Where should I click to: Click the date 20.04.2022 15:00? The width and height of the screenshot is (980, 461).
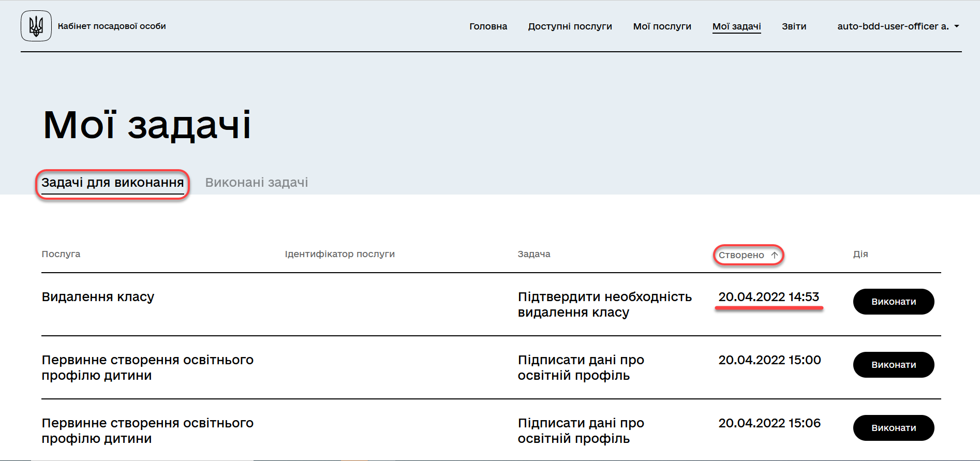(769, 360)
